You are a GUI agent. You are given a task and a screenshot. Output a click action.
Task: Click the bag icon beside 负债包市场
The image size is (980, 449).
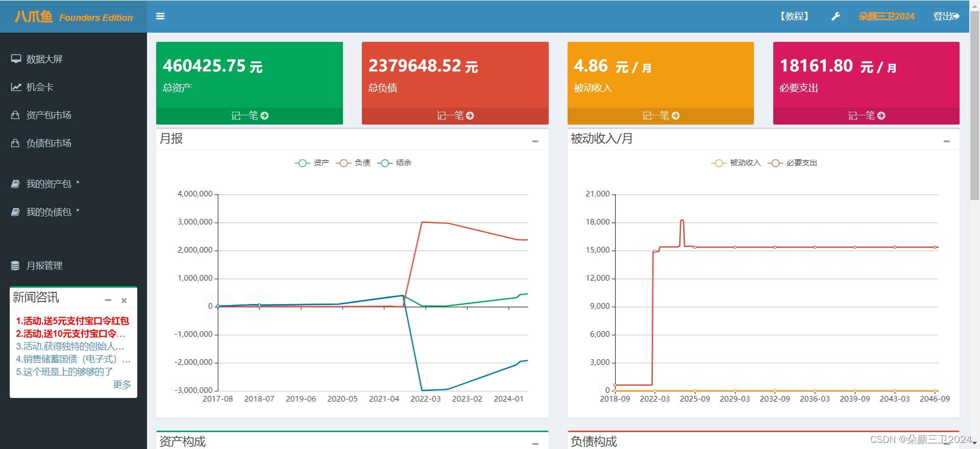(15, 143)
